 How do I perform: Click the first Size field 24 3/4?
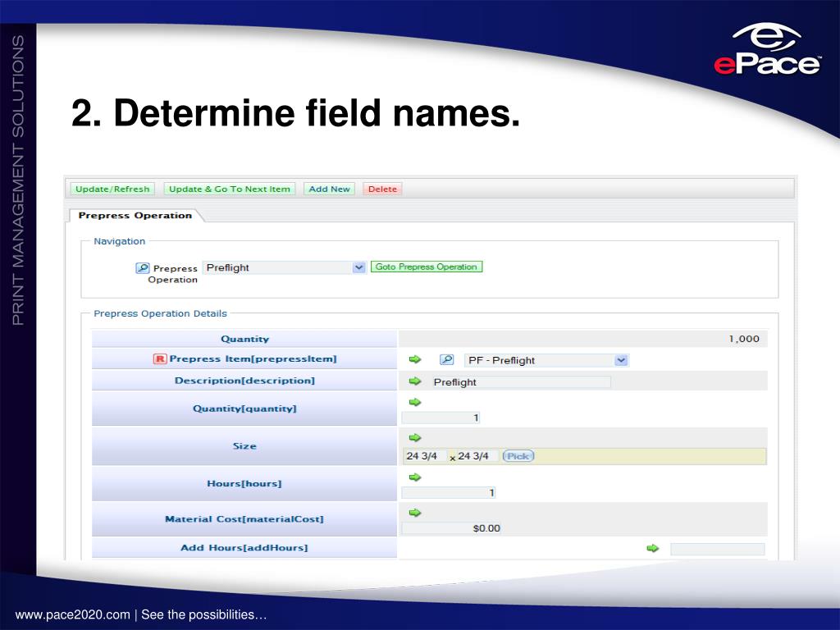point(425,456)
